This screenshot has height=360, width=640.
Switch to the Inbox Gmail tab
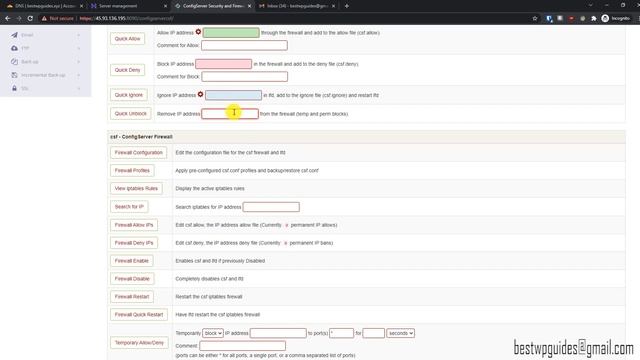tap(297, 6)
